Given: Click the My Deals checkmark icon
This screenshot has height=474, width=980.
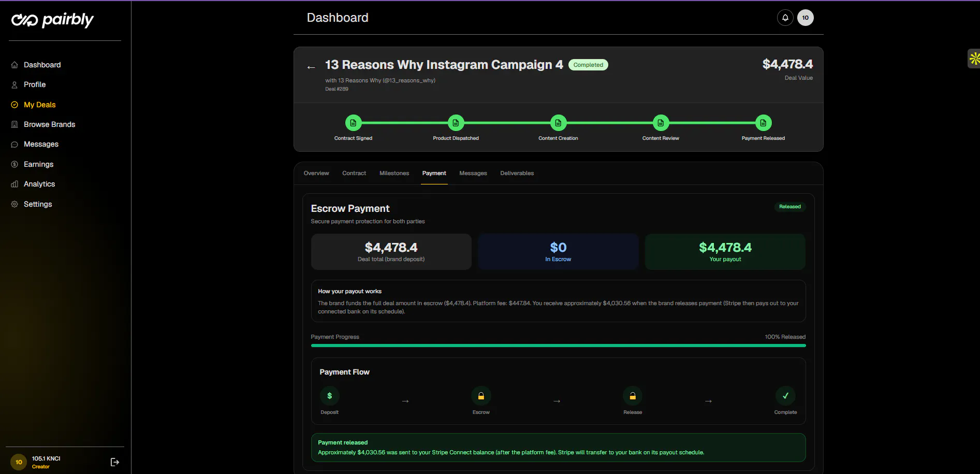Looking at the screenshot, I should click(14, 105).
